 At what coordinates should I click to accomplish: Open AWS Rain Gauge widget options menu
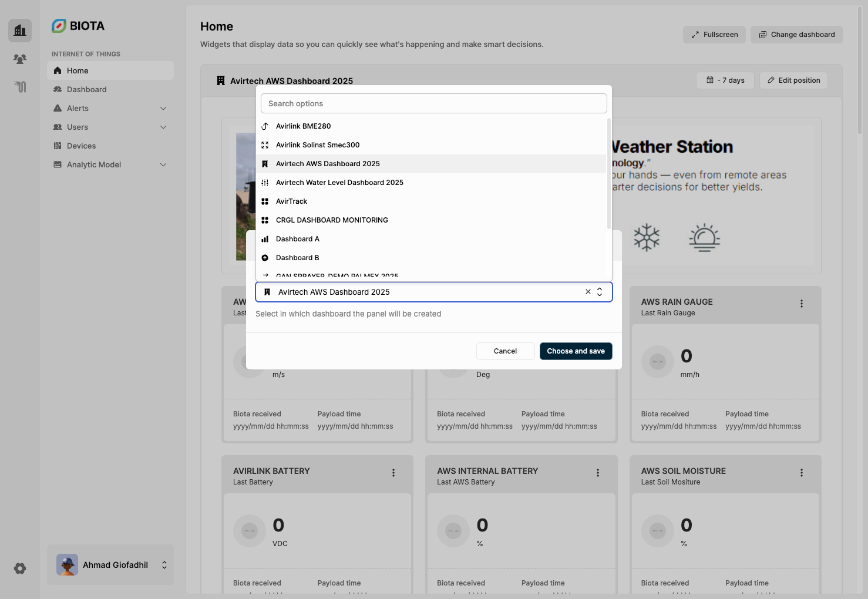pos(801,304)
